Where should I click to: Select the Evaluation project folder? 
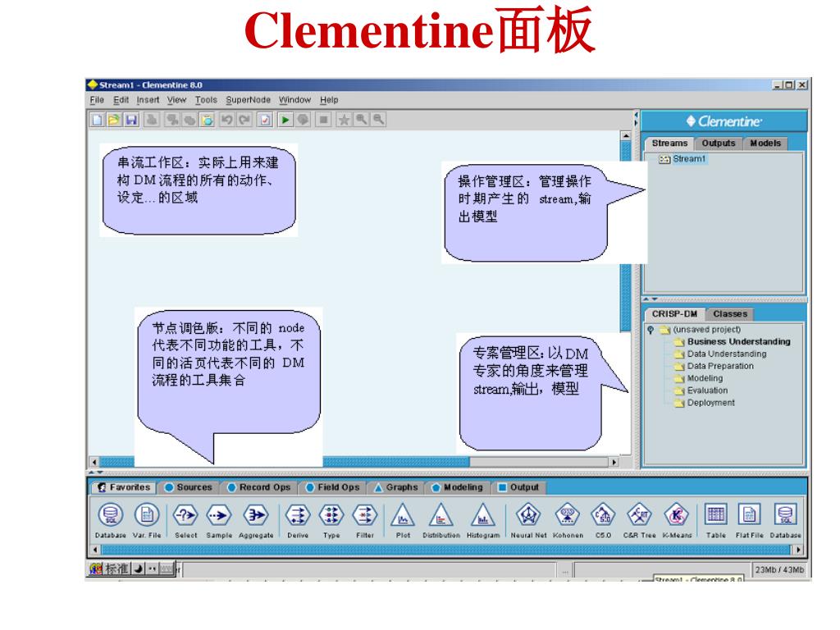(x=701, y=390)
